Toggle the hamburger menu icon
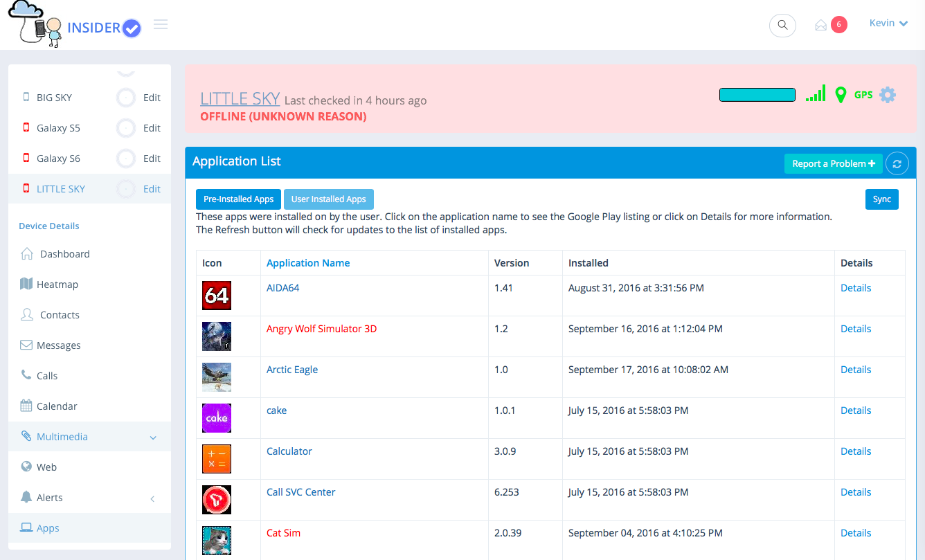Screen dimensions: 925x560 pyautogui.click(x=161, y=25)
